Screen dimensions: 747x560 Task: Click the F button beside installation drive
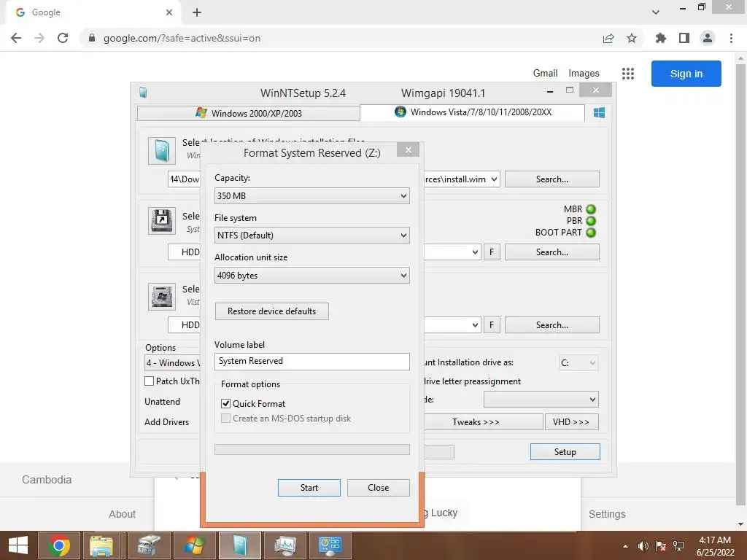(492, 324)
